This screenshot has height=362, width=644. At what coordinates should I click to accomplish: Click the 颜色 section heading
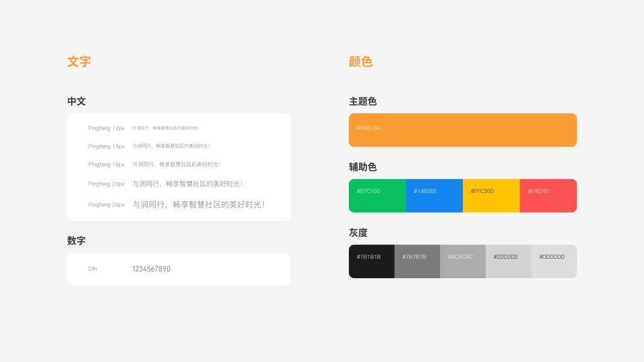point(360,62)
